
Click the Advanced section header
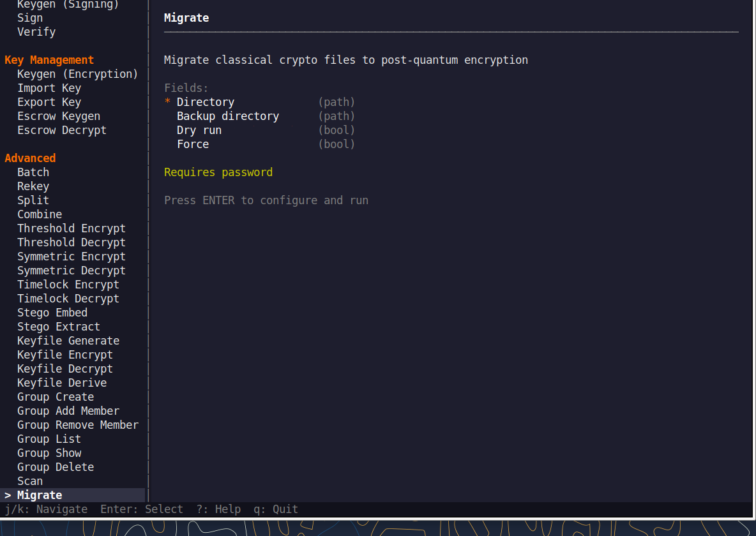point(30,158)
